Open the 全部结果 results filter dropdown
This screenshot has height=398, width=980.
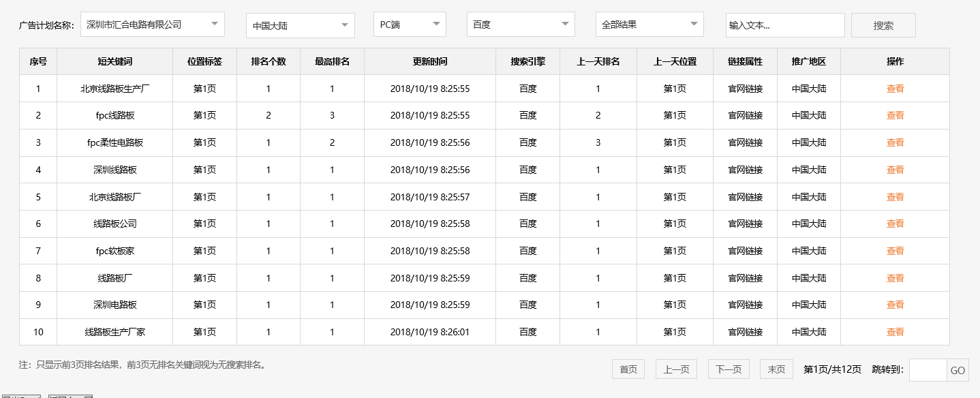(x=649, y=24)
